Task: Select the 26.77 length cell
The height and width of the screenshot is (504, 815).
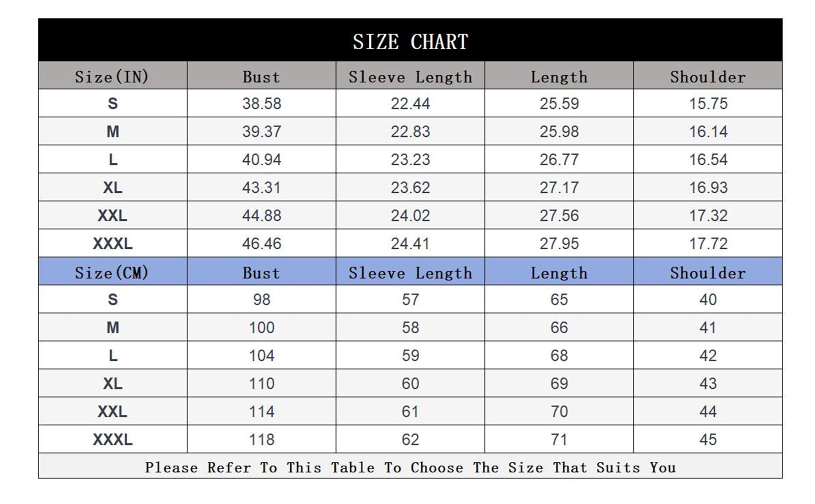Action: click(x=559, y=159)
